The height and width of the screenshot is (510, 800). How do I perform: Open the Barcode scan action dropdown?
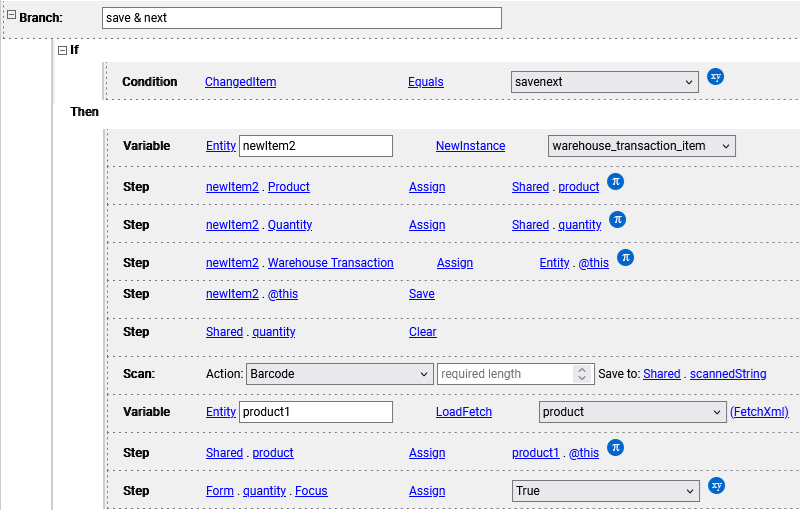tap(339, 374)
